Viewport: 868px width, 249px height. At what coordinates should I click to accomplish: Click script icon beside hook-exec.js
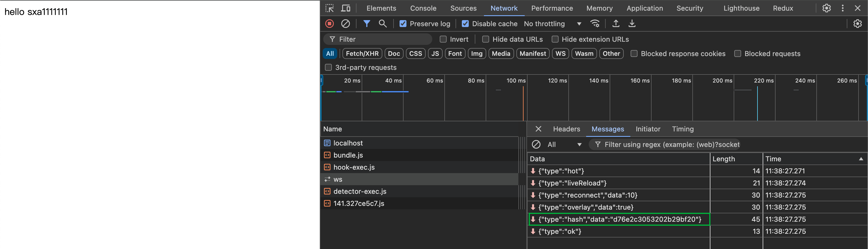pyautogui.click(x=327, y=167)
